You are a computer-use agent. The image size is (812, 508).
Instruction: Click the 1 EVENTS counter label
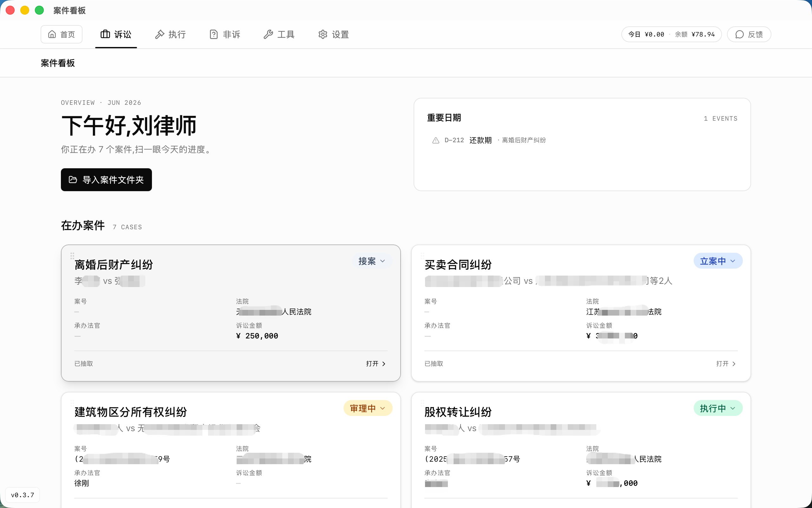(720, 119)
